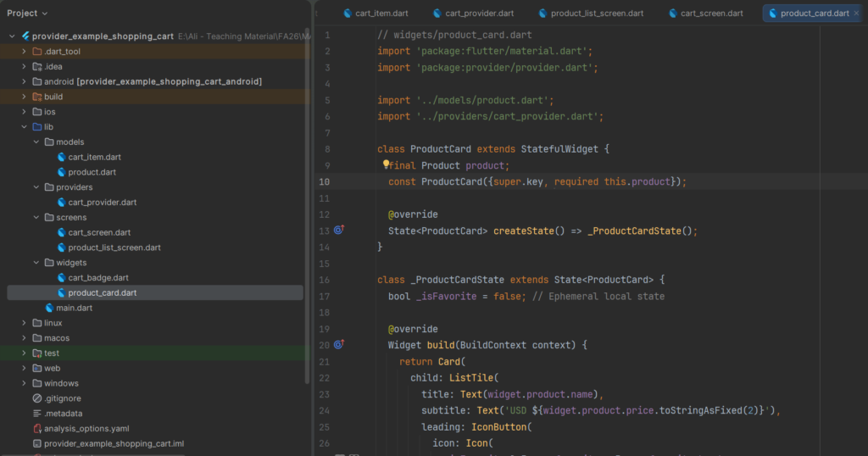Collapse the provider_example_shopping_cart root node
Viewport: 868px width, 456px height.
click(x=12, y=36)
